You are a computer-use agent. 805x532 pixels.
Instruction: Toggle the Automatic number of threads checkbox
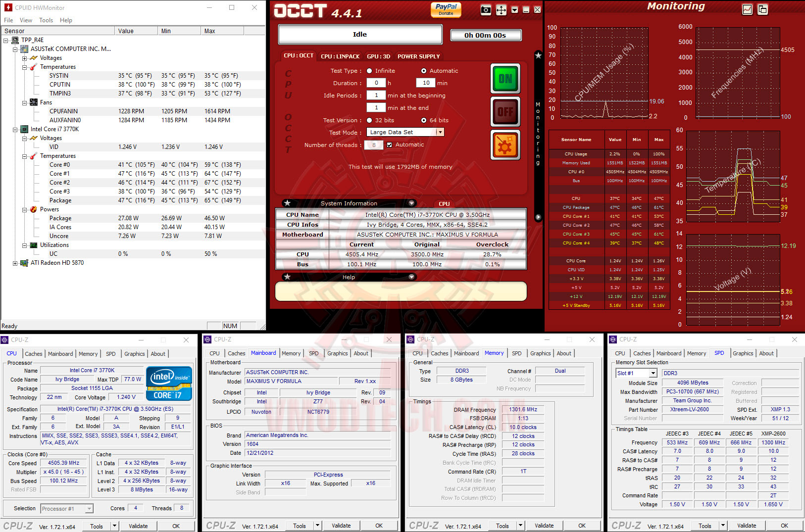(x=390, y=145)
